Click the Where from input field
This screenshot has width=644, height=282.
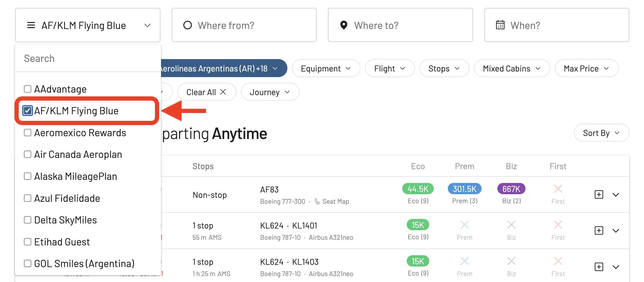click(244, 25)
